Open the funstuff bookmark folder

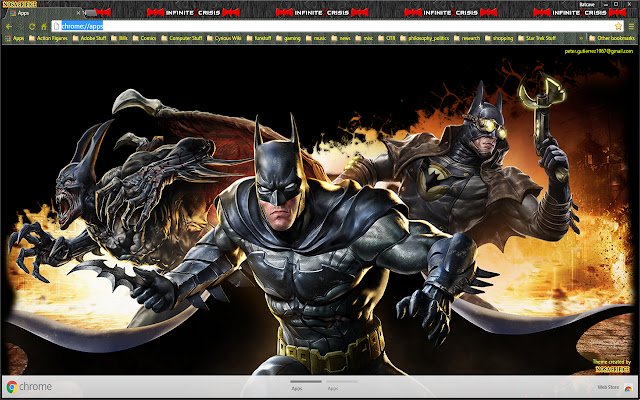(259, 38)
